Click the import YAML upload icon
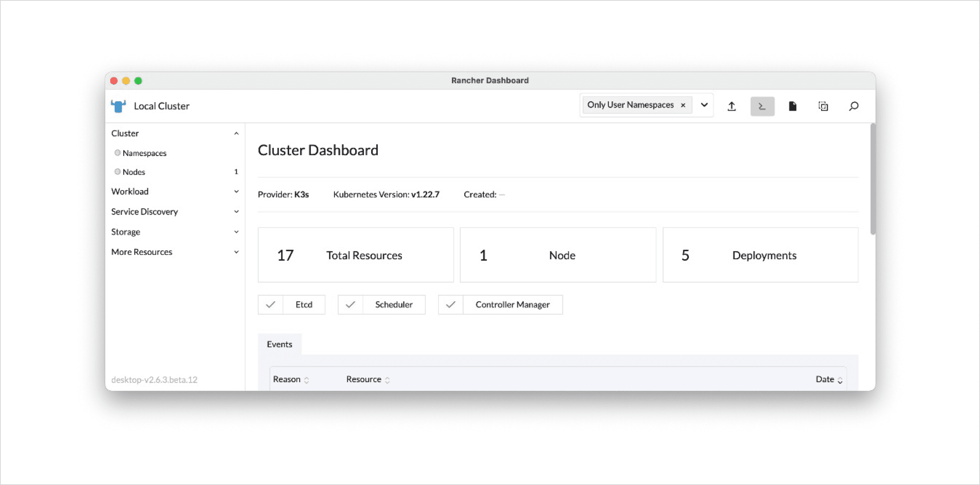This screenshot has height=485, width=980. tap(731, 106)
